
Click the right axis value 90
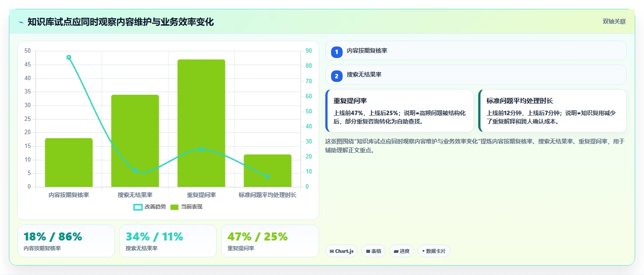(309, 51)
